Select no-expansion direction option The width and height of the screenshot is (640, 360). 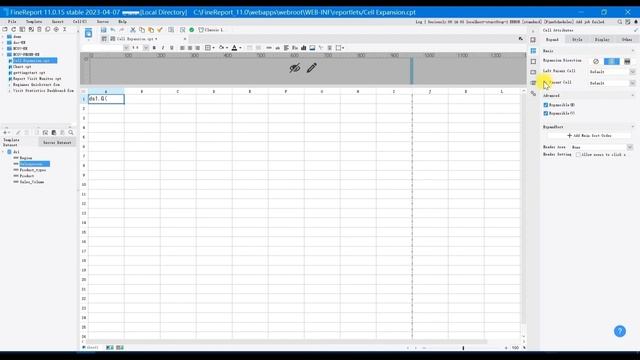(596, 61)
